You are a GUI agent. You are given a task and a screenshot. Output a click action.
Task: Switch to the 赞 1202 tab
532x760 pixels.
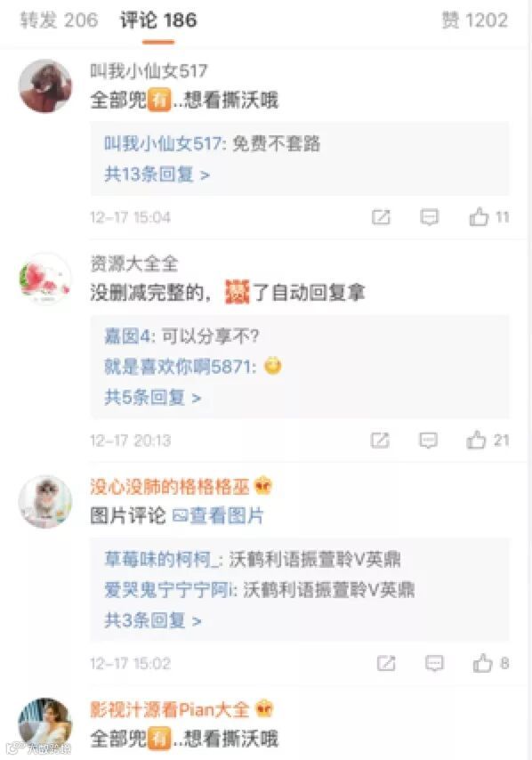(x=475, y=20)
